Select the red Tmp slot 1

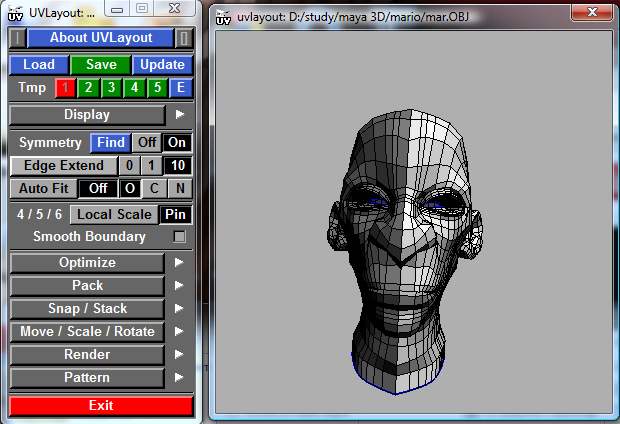[x=64, y=88]
